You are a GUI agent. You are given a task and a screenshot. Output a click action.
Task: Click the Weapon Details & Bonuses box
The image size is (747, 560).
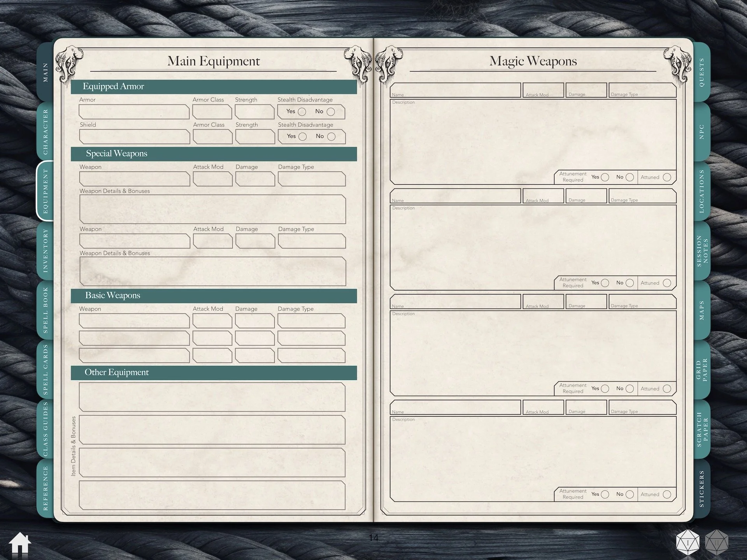(x=212, y=209)
